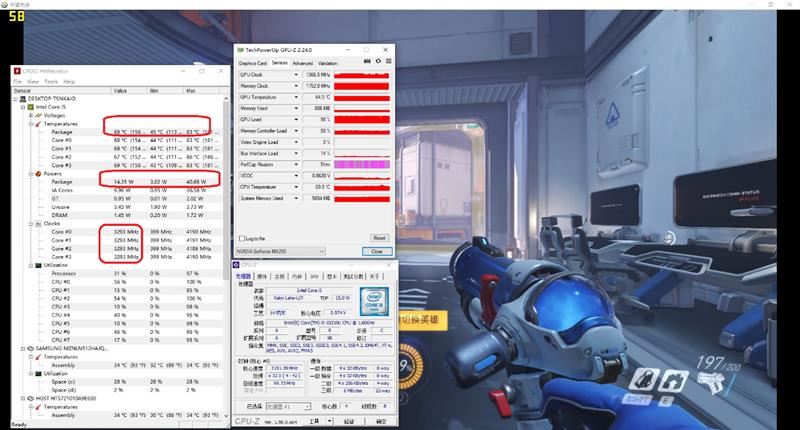The width and height of the screenshot is (800, 430).
Task: Open the PerfCap Reason sensor dropdown
Action: tap(296, 165)
